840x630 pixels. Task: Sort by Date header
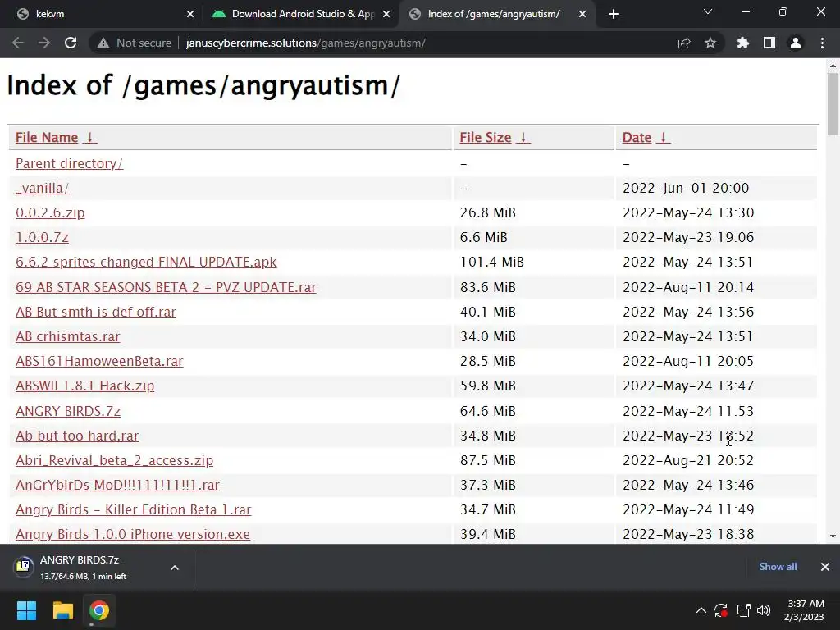(x=637, y=138)
